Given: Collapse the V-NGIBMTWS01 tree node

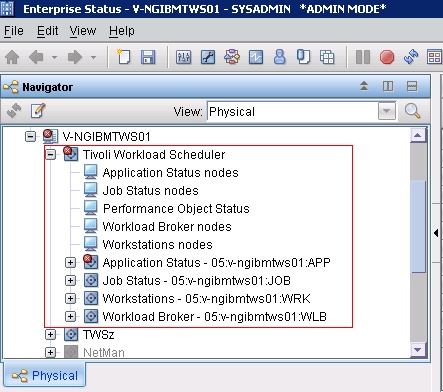Looking at the screenshot, I should tap(30, 136).
